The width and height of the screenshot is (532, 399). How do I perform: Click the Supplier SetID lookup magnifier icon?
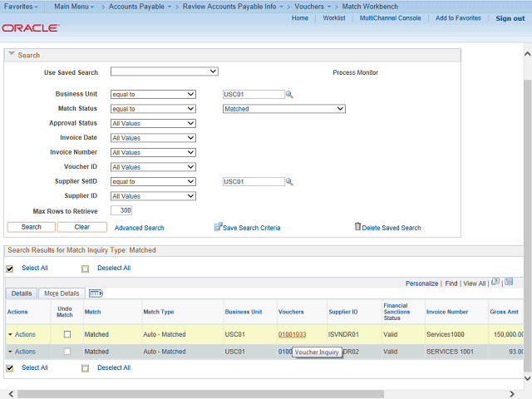tap(290, 181)
